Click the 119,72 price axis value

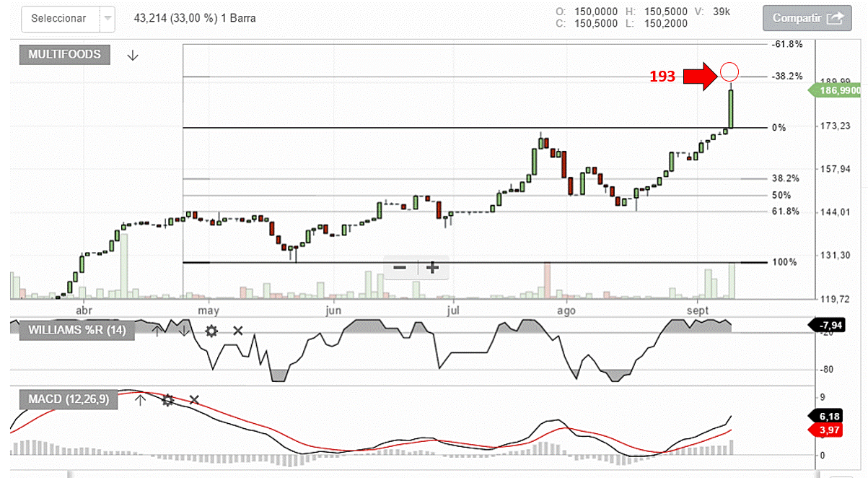[x=836, y=298]
